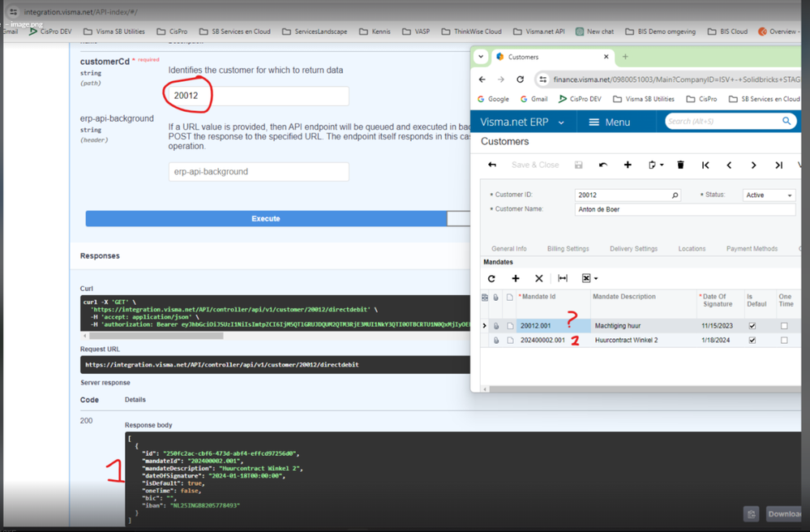
Task: Switch to the Billing Settings tab
Action: (x=568, y=249)
